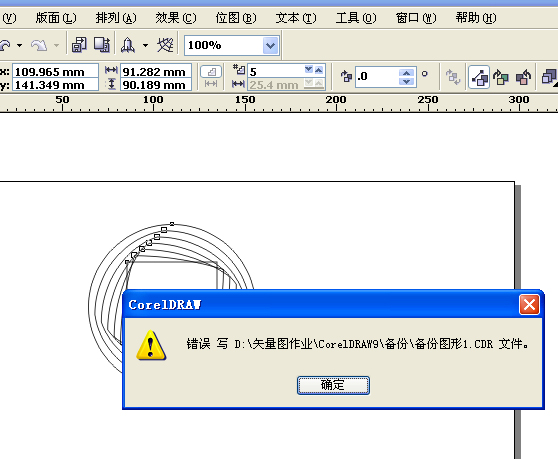Open the undo history dropdown arrow
The height and width of the screenshot is (459, 558).
click(x=20, y=46)
